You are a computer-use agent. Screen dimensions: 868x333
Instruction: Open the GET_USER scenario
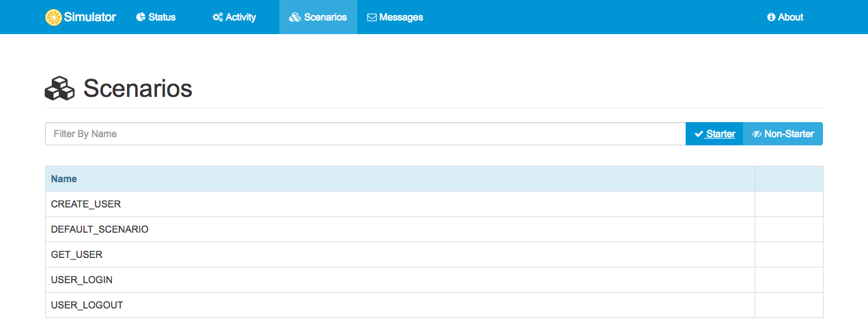pyautogui.click(x=76, y=255)
